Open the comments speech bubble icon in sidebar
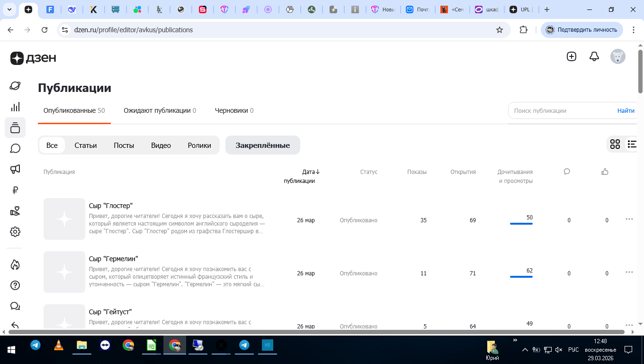Viewport: 644px width, 364px height. (x=15, y=148)
